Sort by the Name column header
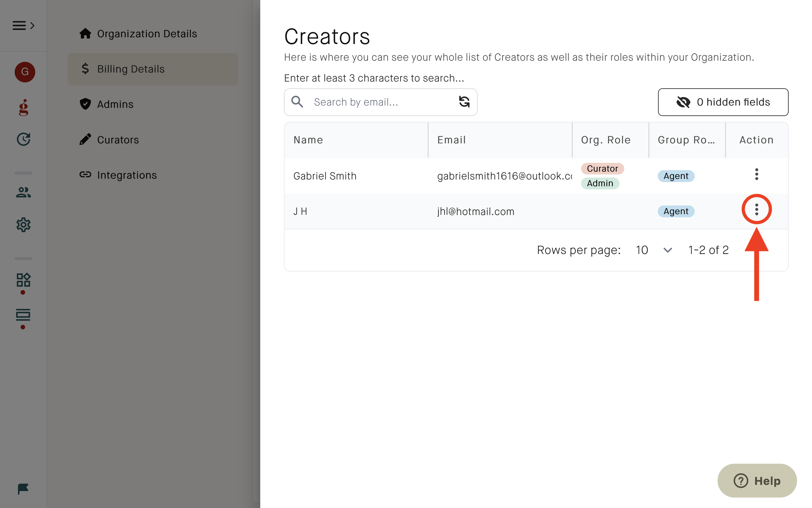This screenshot has width=812, height=508. (x=356, y=140)
